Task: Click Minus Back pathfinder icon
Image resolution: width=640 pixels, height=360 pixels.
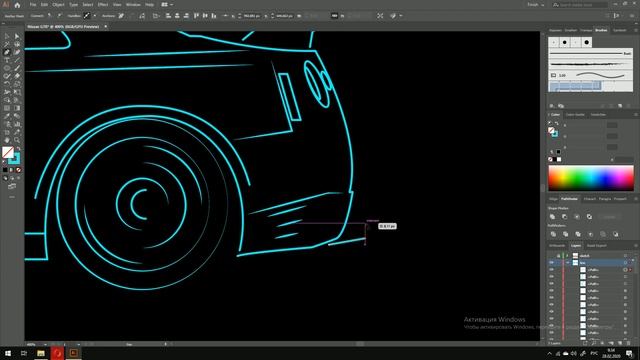Action: coord(616,234)
